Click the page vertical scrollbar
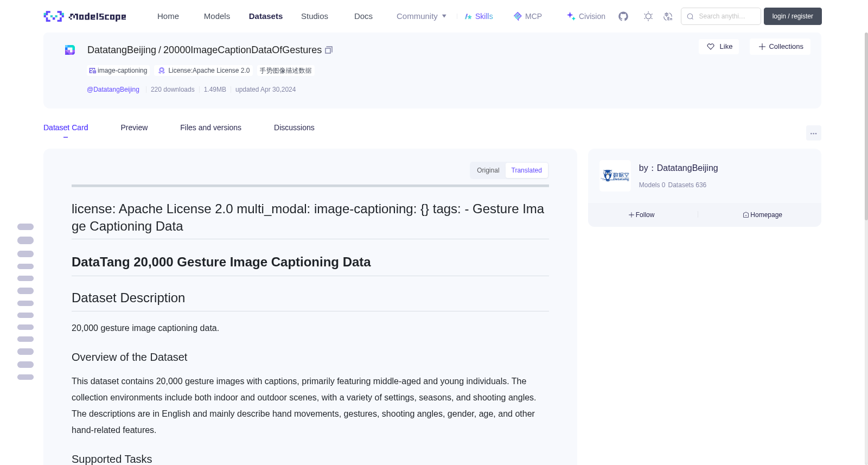This screenshot has width=868, height=465. tap(866, 126)
